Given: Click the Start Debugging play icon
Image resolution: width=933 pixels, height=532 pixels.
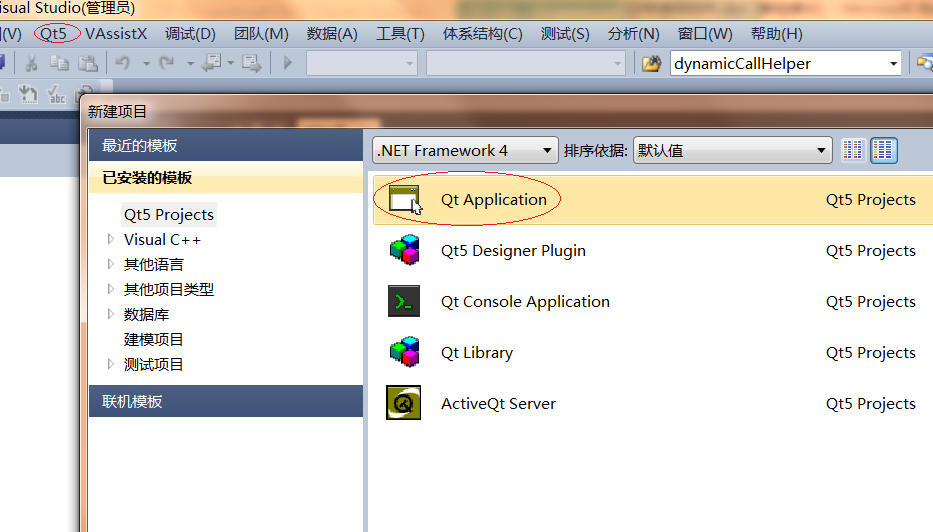Looking at the screenshot, I should point(287,62).
